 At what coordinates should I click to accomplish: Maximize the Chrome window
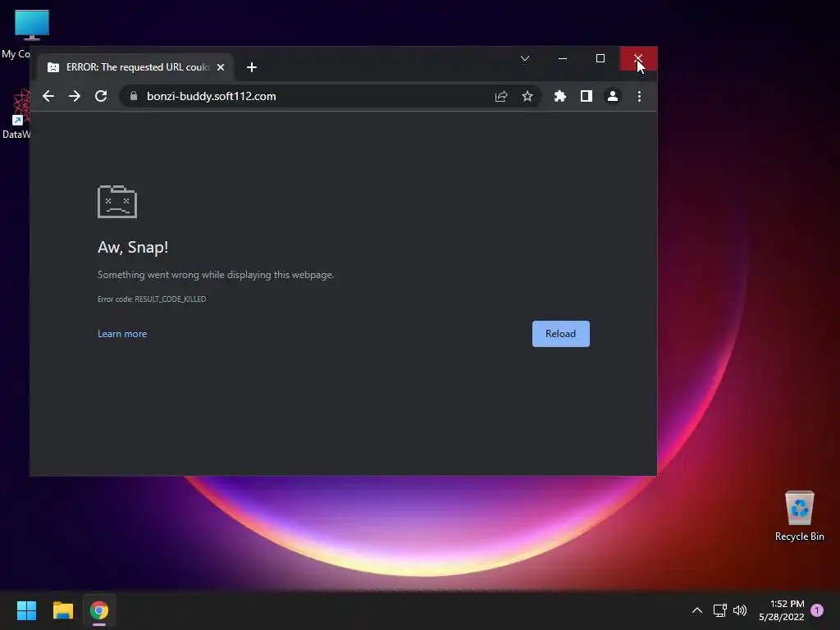pos(600,58)
